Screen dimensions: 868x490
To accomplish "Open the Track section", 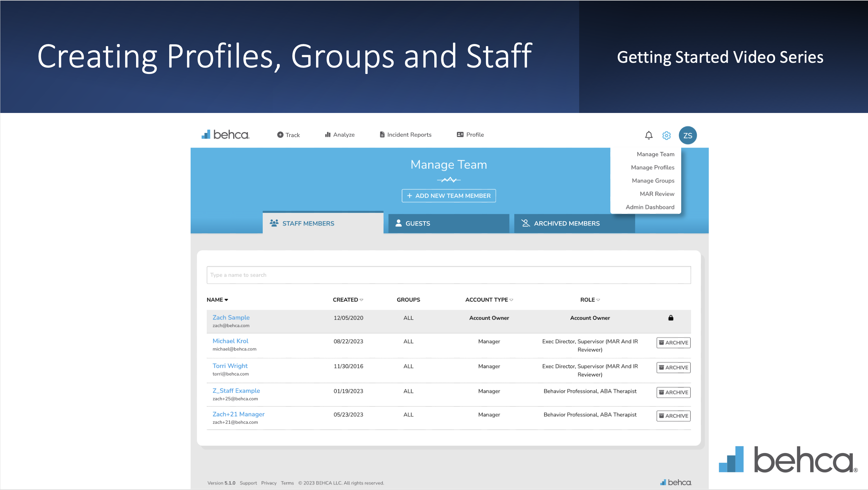I will pos(288,135).
